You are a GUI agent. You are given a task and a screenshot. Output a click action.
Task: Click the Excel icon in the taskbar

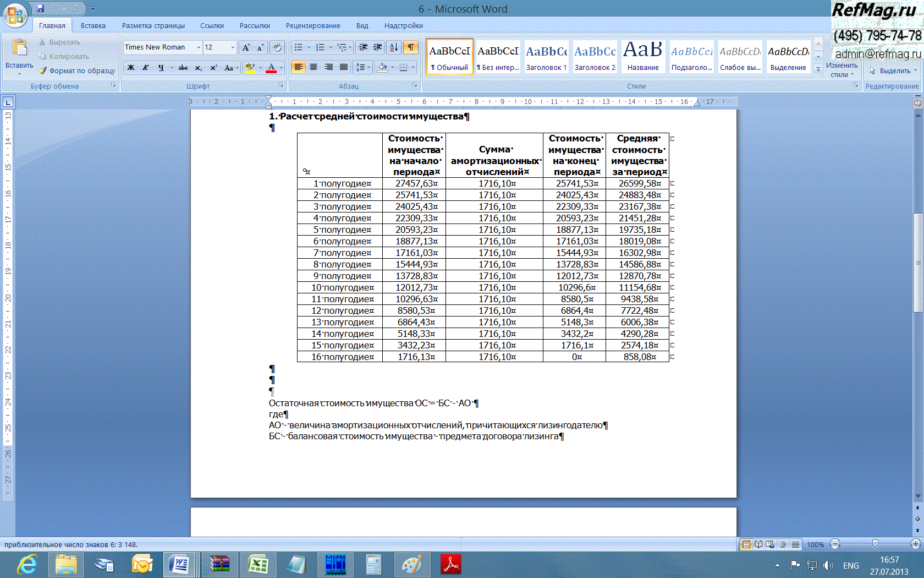[257, 565]
